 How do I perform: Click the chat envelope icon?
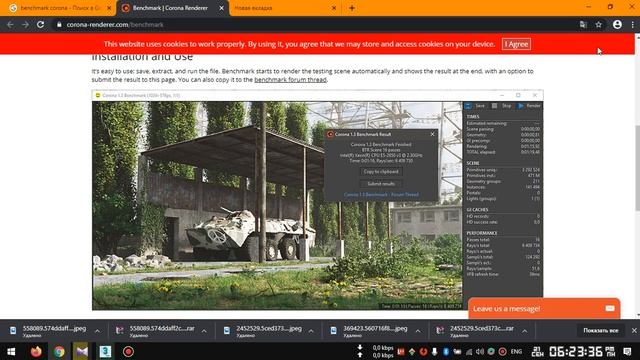pos(610,308)
